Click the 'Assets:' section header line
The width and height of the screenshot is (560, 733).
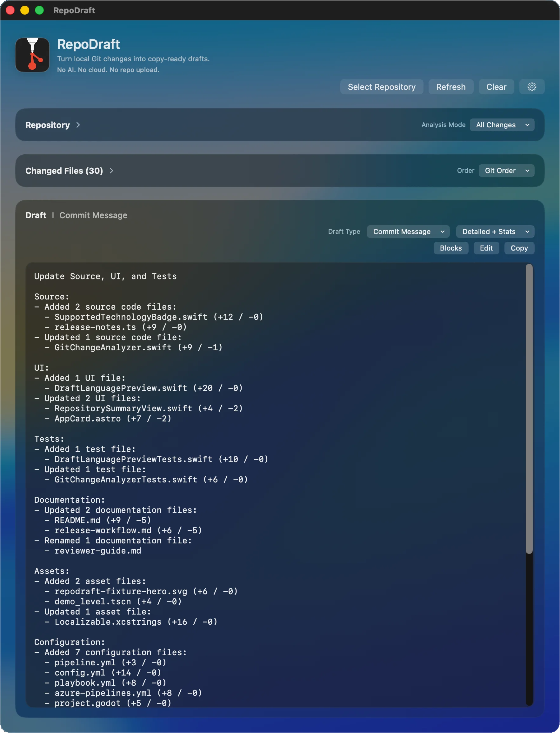point(52,571)
